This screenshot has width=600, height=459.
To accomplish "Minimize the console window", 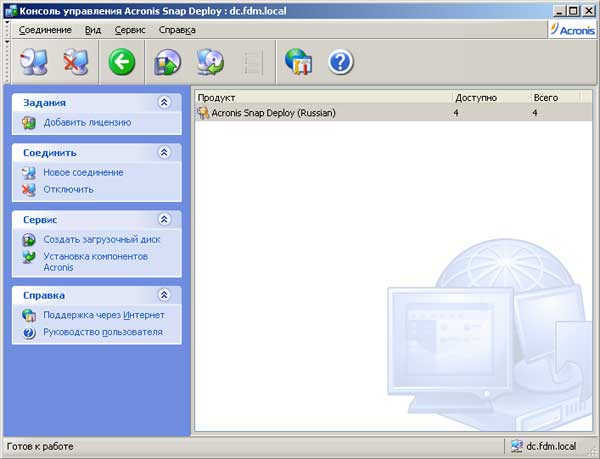I will pyautogui.click(x=559, y=11).
